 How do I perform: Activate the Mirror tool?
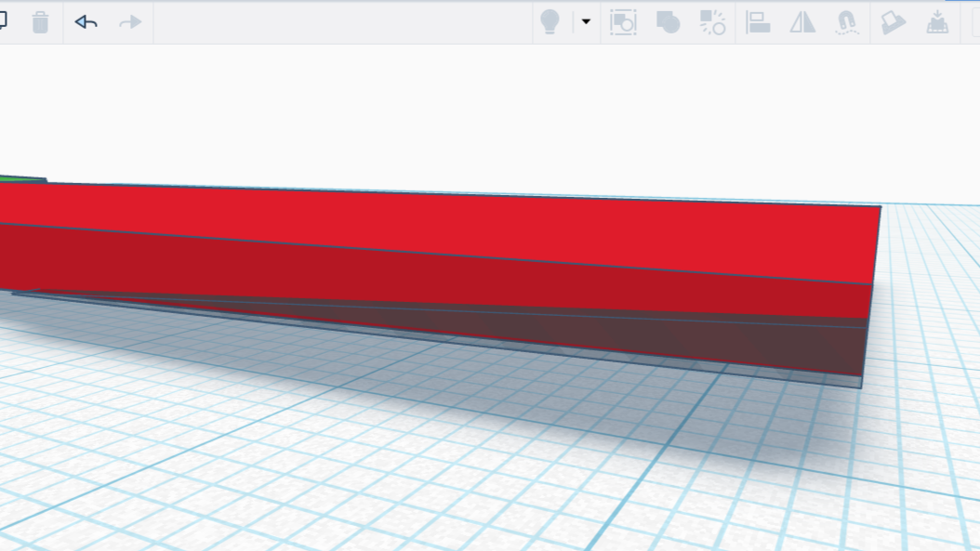point(802,22)
